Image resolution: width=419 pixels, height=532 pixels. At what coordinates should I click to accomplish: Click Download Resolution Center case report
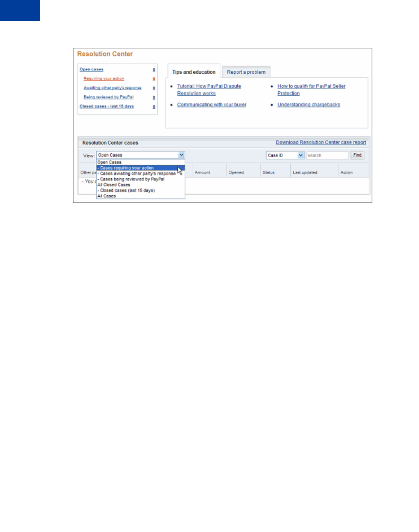tap(321, 142)
